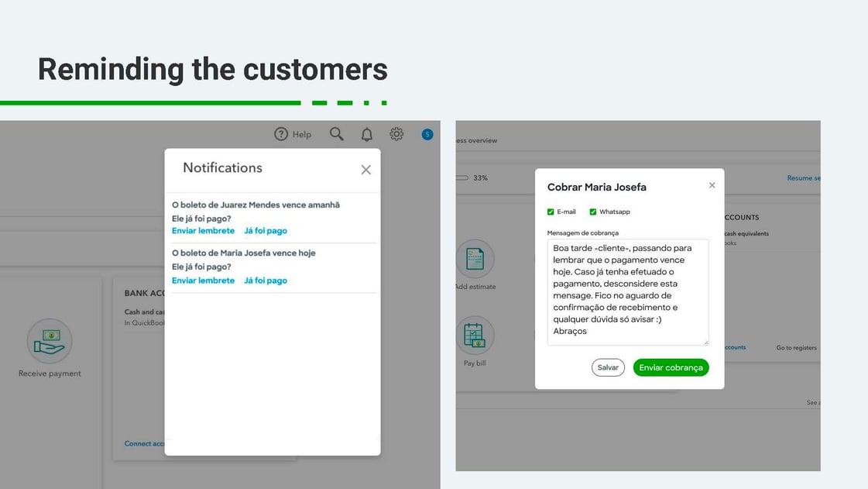Close the Cobrar Maria Josefa dialog
The height and width of the screenshot is (489, 868).
(x=712, y=185)
